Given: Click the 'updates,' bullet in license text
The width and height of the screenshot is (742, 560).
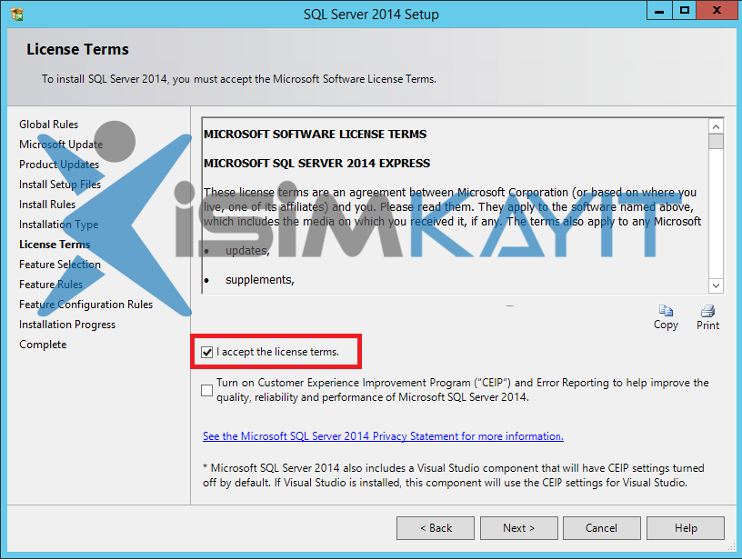Looking at the screenshot, I should point(247,251).
